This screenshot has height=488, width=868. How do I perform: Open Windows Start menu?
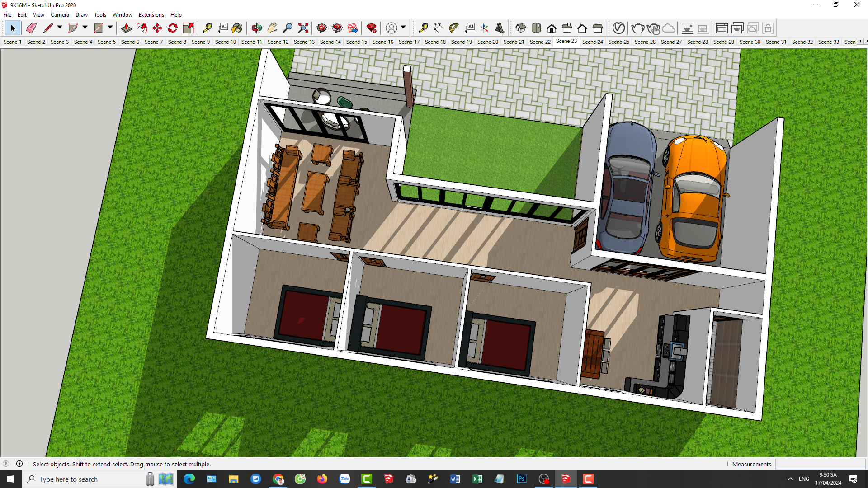click(11, 479)
